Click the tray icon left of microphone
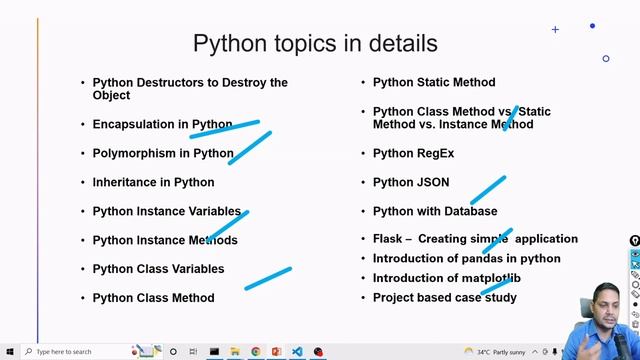The image size is (640, 360). (545, 352)
